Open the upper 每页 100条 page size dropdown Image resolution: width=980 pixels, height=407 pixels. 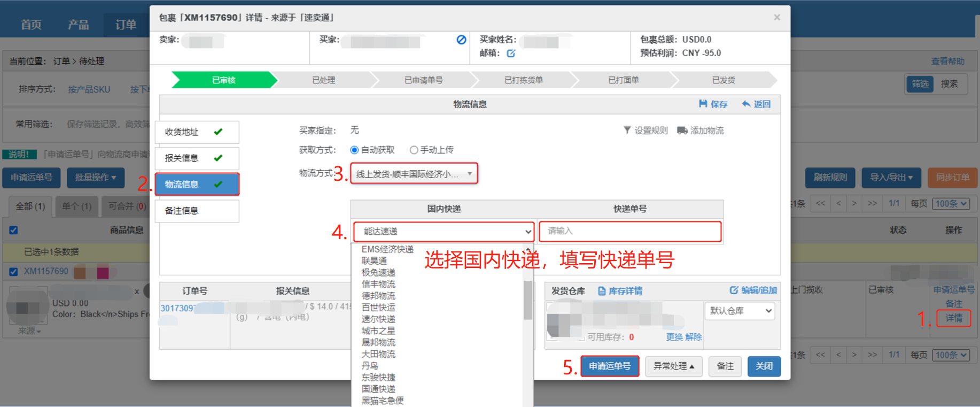[951, 204]
